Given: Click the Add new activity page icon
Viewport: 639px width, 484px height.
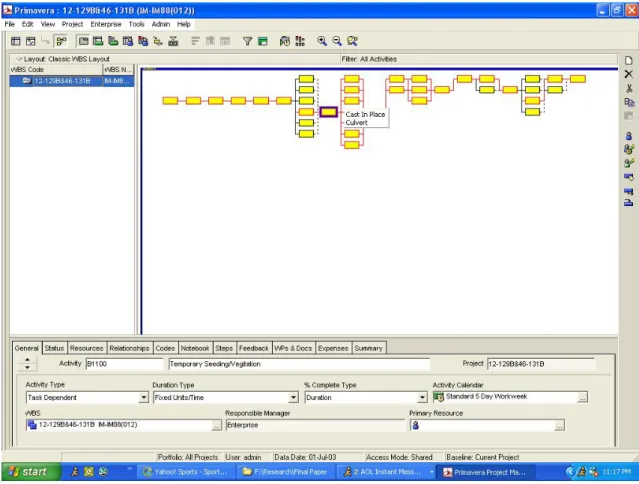Looking at the screenshot, I should click(x=629, y=61).
